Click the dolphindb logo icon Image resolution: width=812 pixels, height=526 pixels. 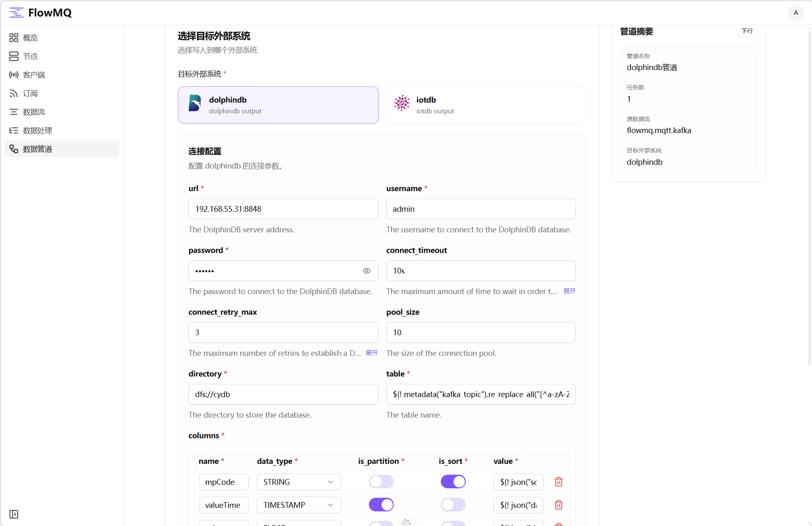tap(195, 103)
